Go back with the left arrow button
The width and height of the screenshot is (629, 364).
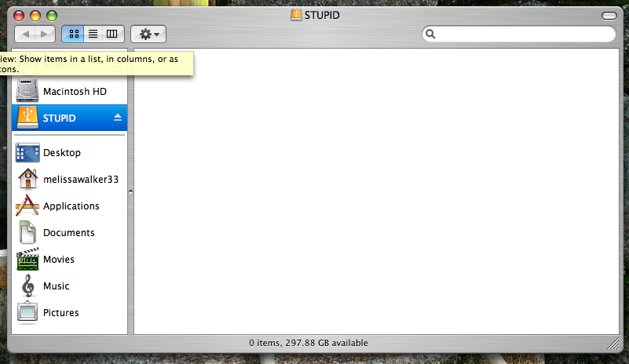(x=25, y=34)
